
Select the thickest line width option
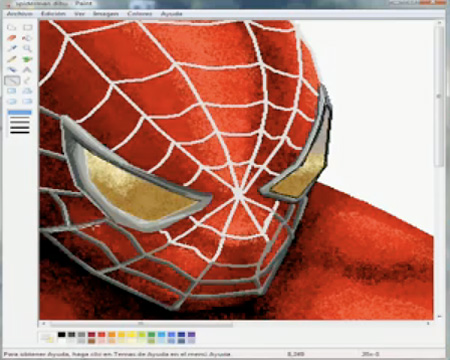pyautogui.click(x=20, y=132)
